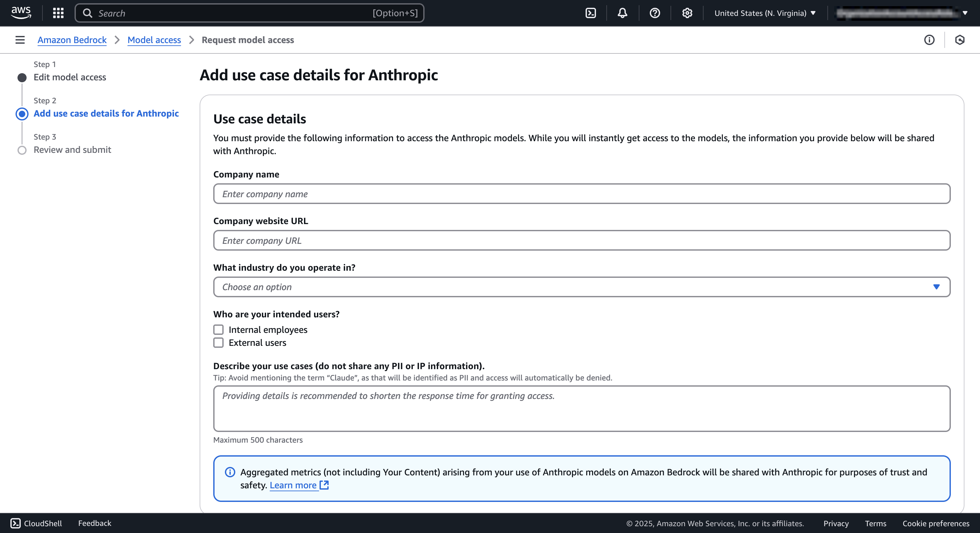Select Step 3 Review and submit
The image size is (980, 533).
coord(72,149)
